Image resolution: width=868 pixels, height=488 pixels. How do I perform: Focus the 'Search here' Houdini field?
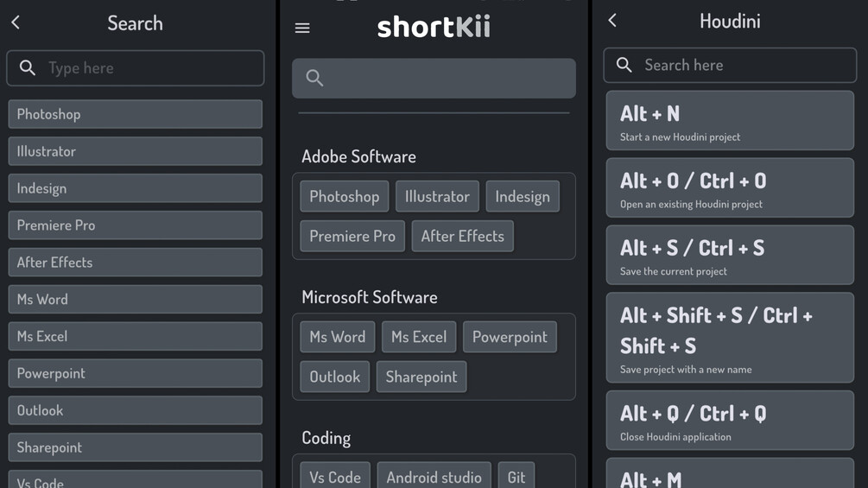tap(743, 65)
